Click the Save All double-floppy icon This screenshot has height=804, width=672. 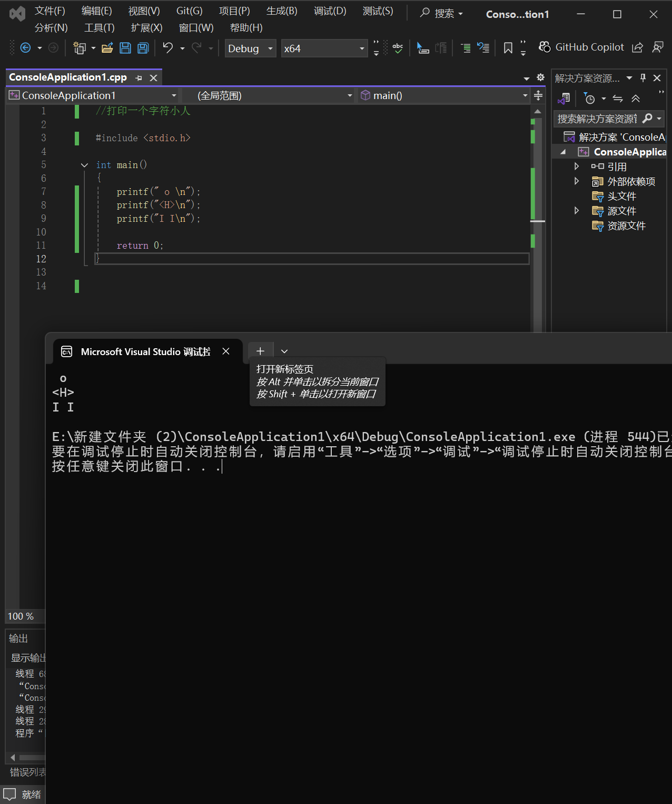tap(143, 48)
